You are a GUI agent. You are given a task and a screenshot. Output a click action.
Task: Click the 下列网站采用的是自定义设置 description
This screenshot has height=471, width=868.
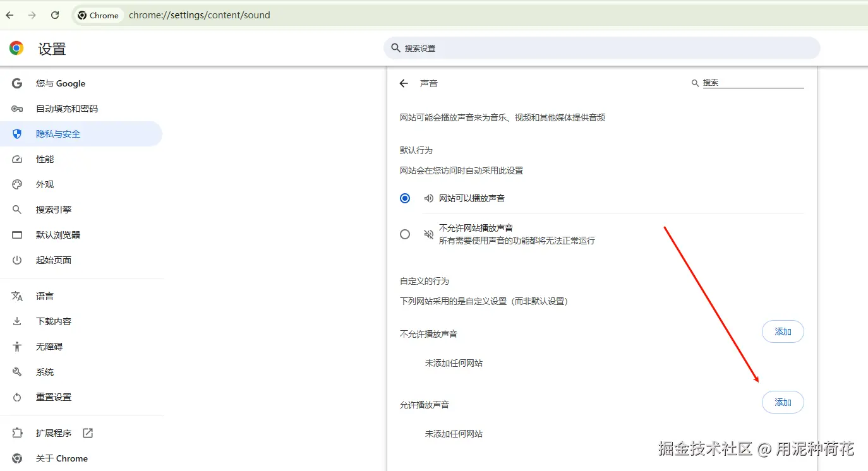click(485, 301)
